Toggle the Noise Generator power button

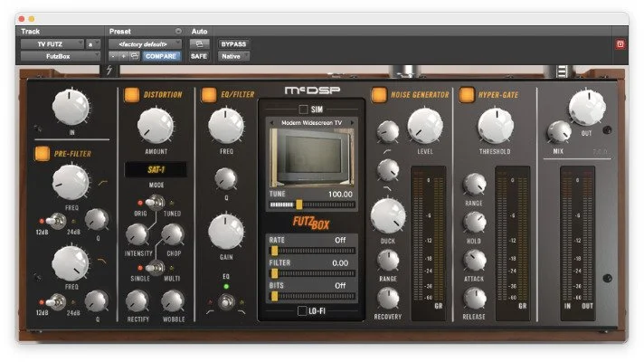click(379, 94)
